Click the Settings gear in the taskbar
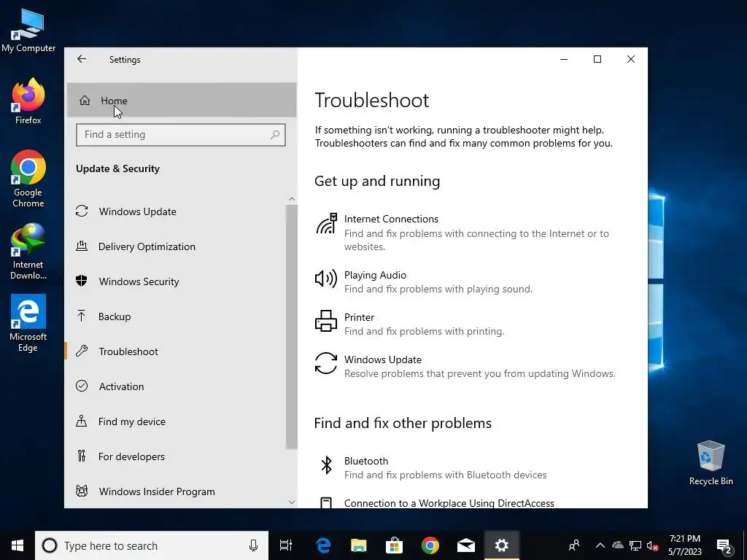Screen dimensions: 747x560 [502, 545]
